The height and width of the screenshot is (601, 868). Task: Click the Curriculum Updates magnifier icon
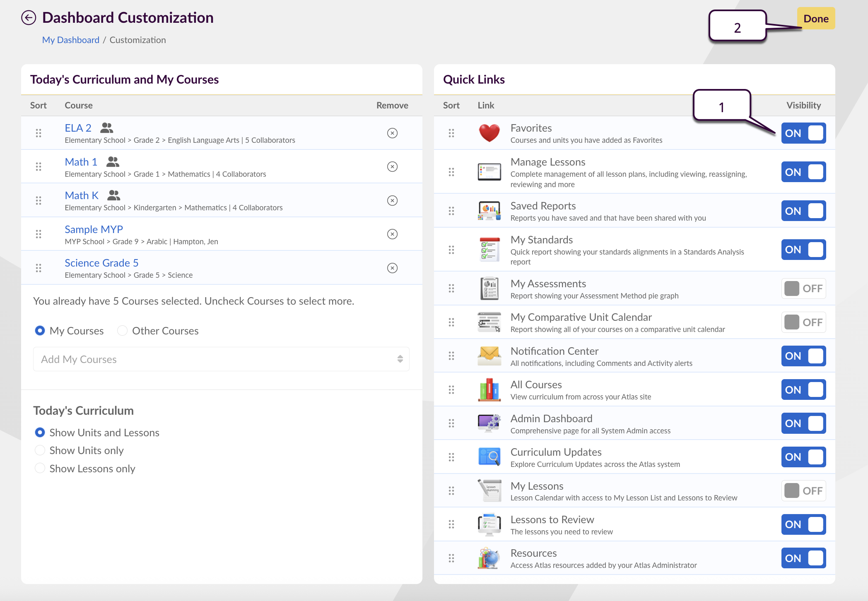click(x=489, y=457)
